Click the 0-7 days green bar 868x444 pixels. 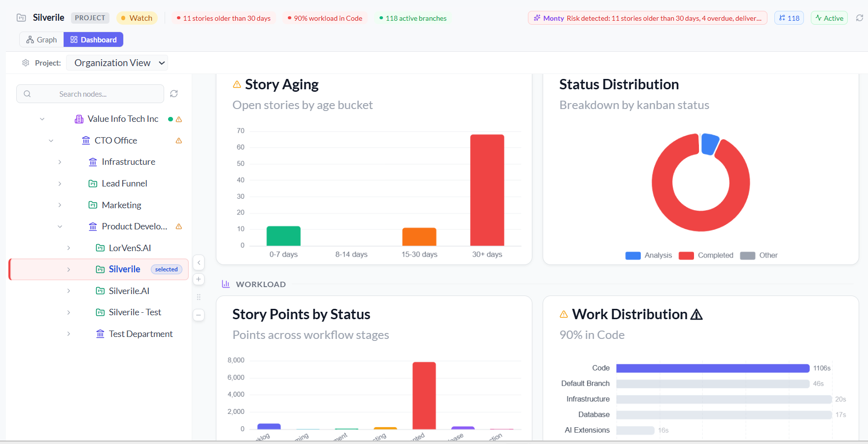(x=283, y=236)
